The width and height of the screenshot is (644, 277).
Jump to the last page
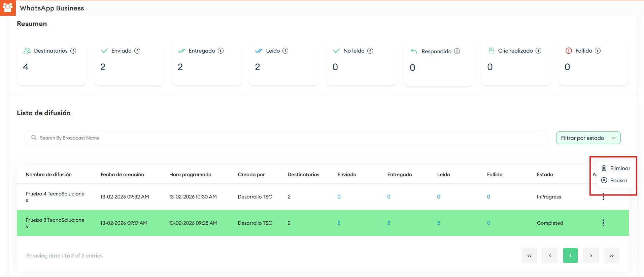click(x=611, y=255)
